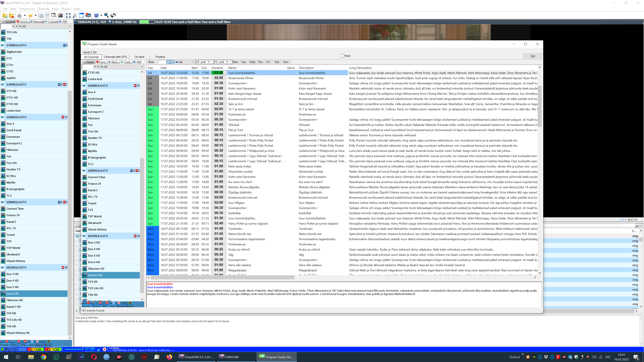Click the next channel arrow in status bar

coord(93,349)
